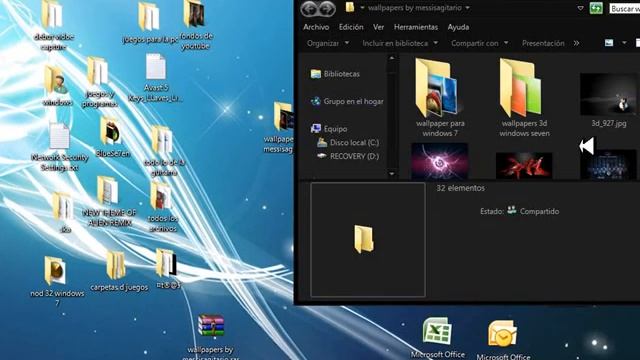Select windows user folder on desktop
The width and height of the screenshot is (640, 360).
(57, 86)
